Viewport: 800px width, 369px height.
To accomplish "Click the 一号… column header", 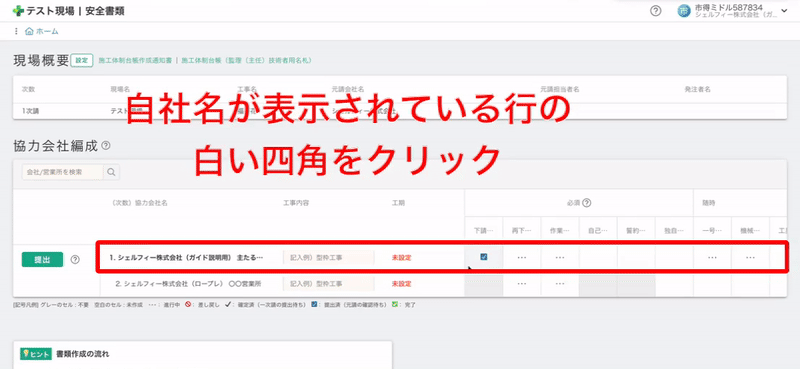I will 712,231.
